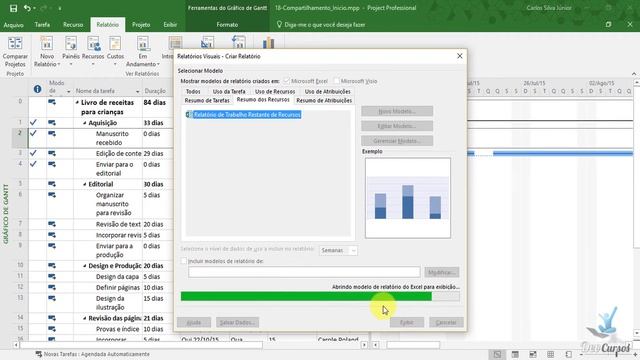Click the Modificar button
The width and height of the screenshot is (640, 360).
point(441,272)
